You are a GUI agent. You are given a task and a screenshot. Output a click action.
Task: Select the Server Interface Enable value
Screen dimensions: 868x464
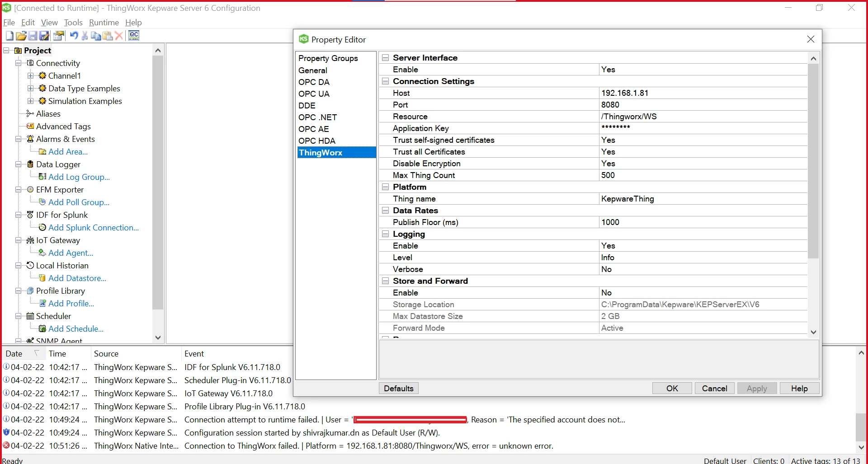703,70
